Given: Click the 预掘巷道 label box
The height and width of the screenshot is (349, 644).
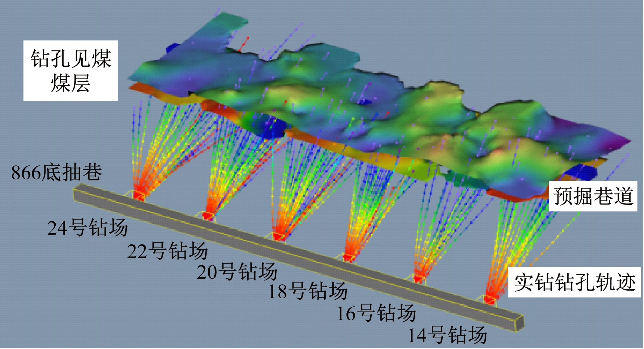Looking at the screenshot, I should tap(593, 196).
